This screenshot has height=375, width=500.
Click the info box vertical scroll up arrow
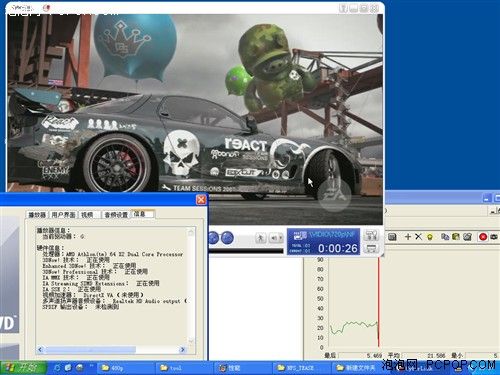tap(191, 232)
